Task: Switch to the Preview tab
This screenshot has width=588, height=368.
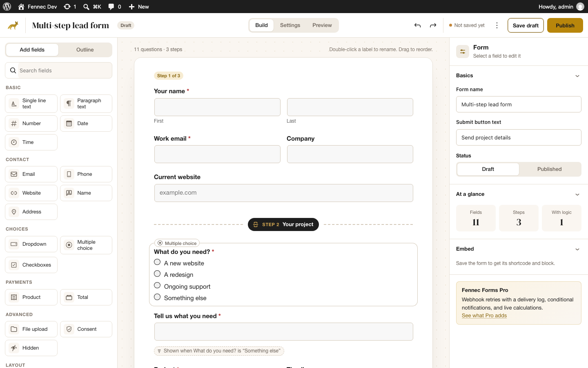Action: (322, 25)
